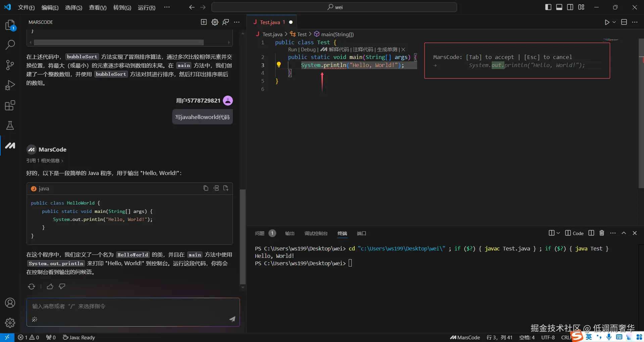Viewport: 644px width, 342px height.
Task: Open the run button dropdown arrow
Action: [x=614, y=22]
